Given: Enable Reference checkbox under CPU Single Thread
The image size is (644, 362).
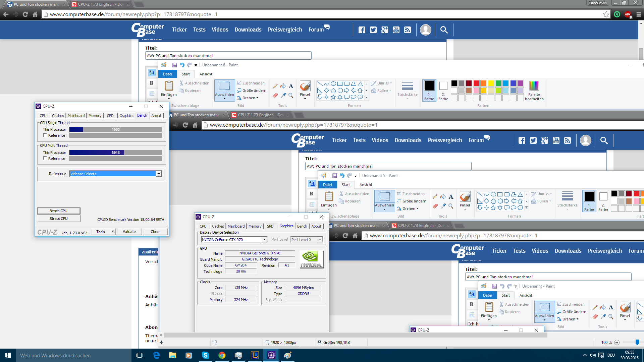Looking at the screenshot, I should pos(45,135).
